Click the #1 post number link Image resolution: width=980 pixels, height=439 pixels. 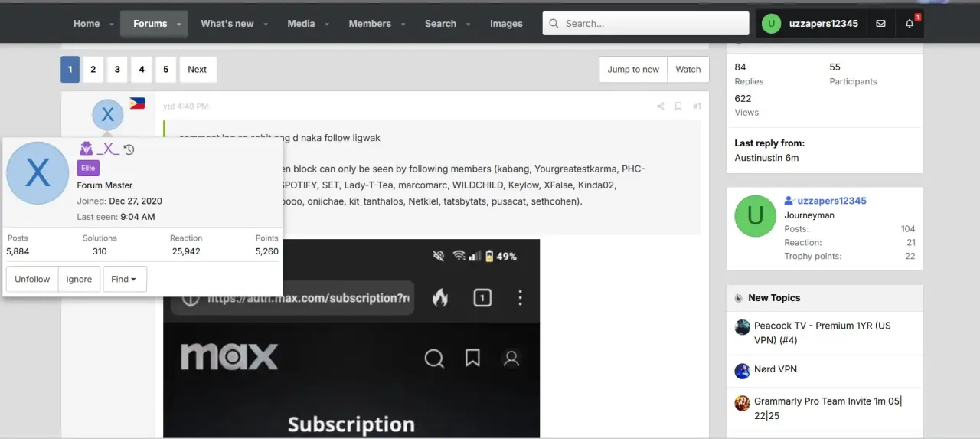click(x=696, y=106)
